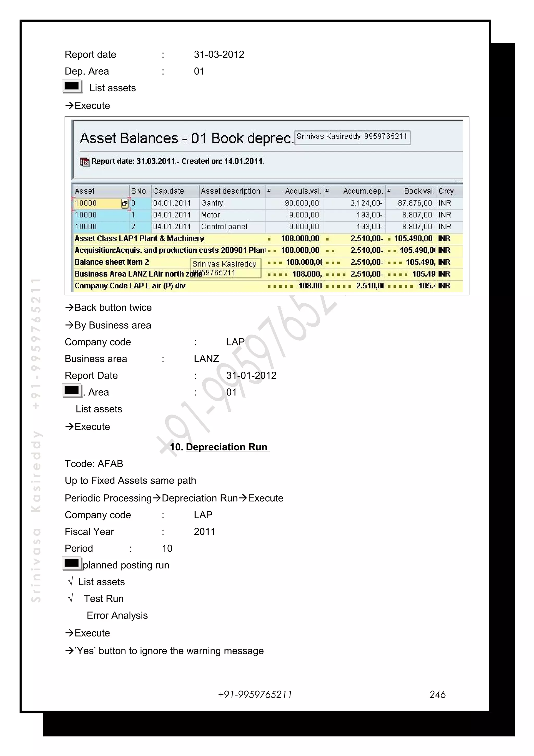
Task: Click the sum symbol on Accum.dep. column
Action: coord(327,191)
